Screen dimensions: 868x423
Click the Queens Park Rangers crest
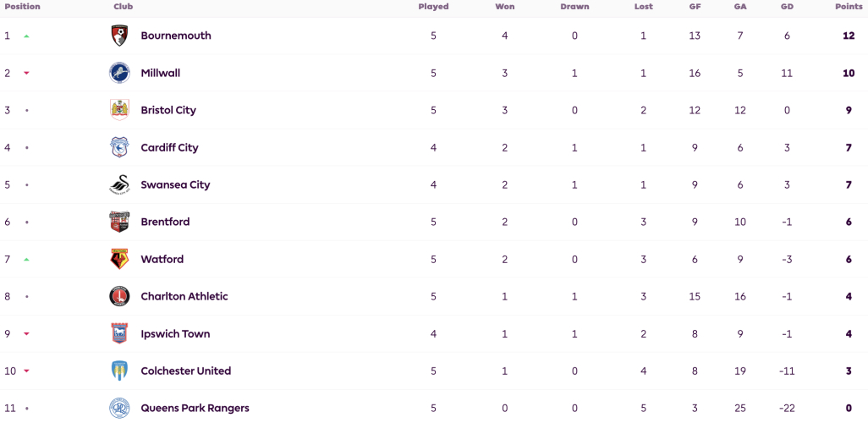[x=119, y=409]
